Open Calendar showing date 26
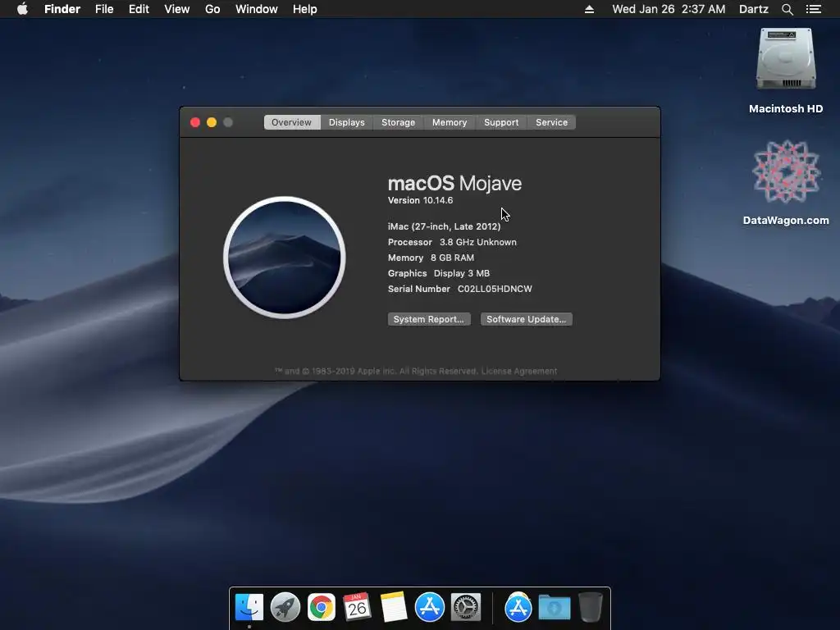 pos(358,608)
